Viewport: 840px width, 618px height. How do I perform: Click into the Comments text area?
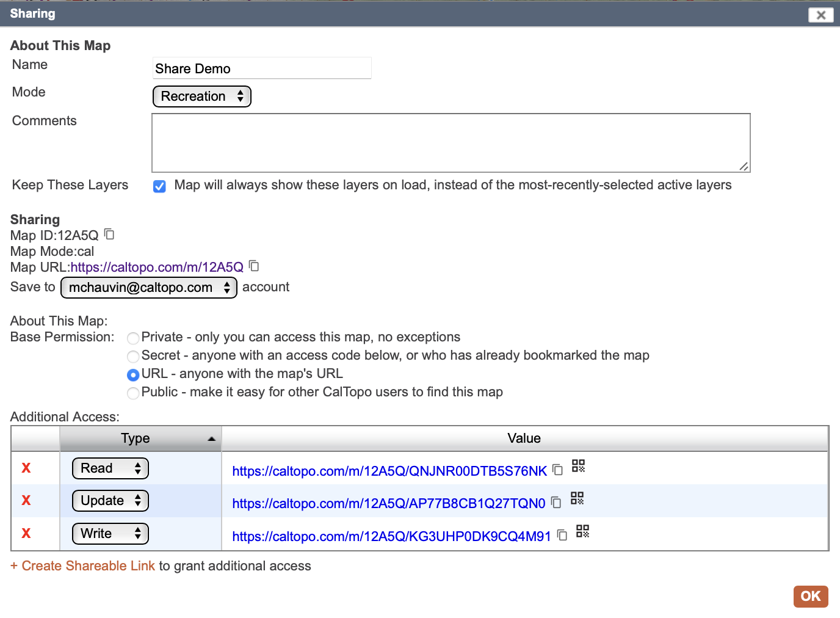[451, 143]
